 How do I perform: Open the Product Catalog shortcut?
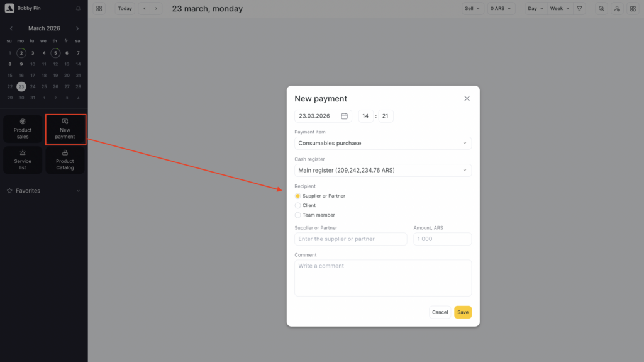pyautogui.click(x=65, y=160)
